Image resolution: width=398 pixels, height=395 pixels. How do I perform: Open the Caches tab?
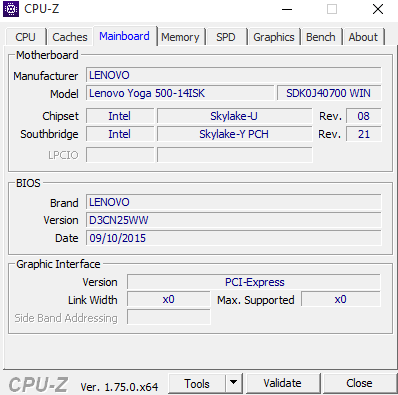coord(70,37)
